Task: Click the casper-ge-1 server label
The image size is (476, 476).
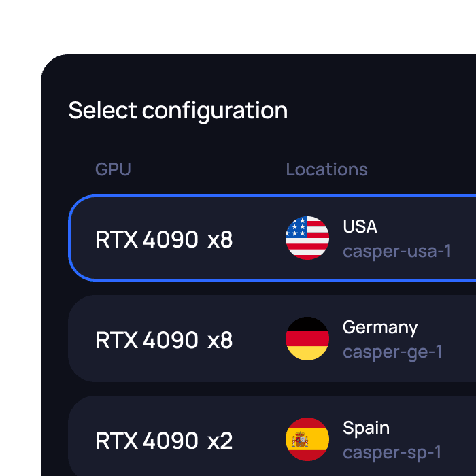Action: click(x=392, y=352)
